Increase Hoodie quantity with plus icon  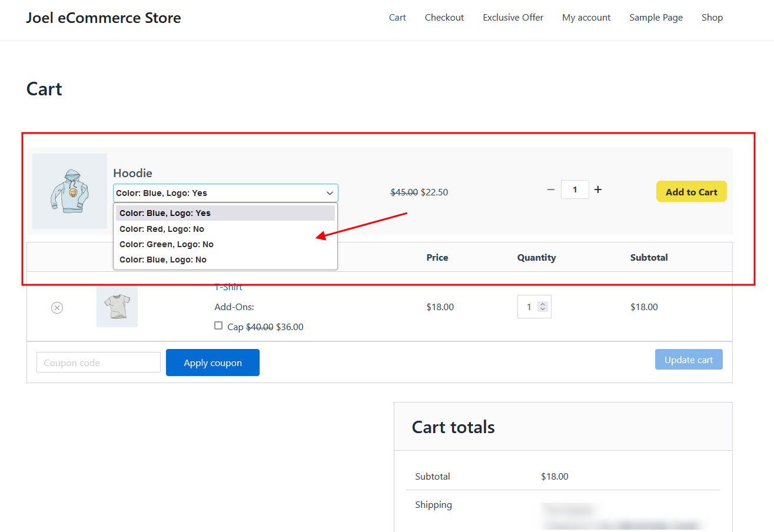(x=598, y=189)
